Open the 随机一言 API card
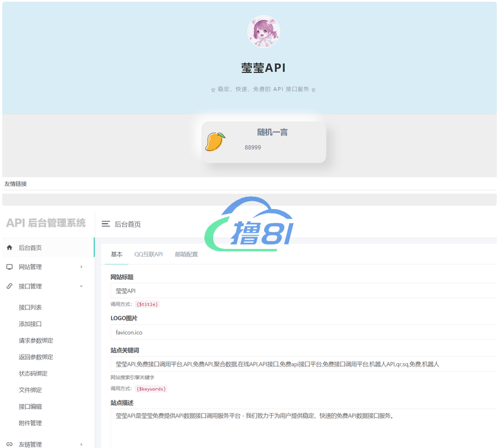The image size is (499, 448). point(264,142)
